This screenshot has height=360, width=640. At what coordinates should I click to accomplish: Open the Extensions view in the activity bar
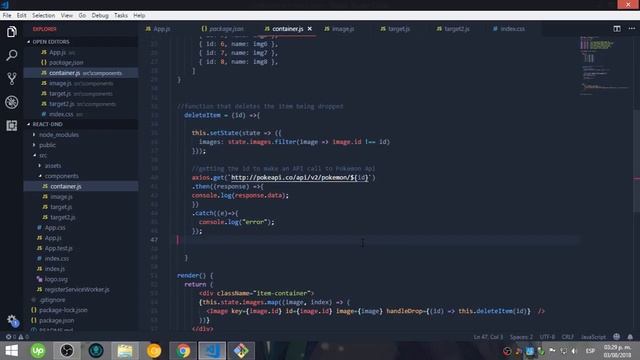11,125
